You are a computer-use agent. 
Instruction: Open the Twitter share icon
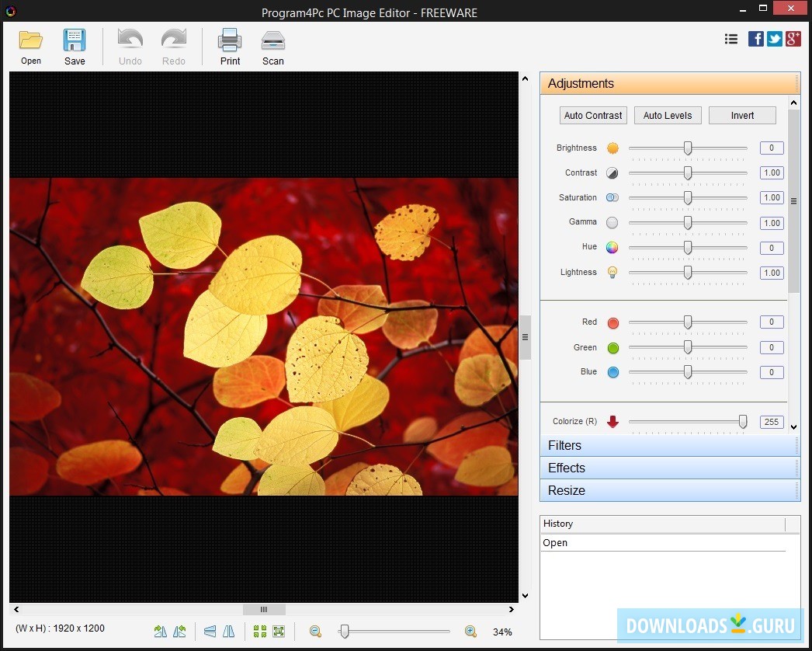tap(774, 38)
